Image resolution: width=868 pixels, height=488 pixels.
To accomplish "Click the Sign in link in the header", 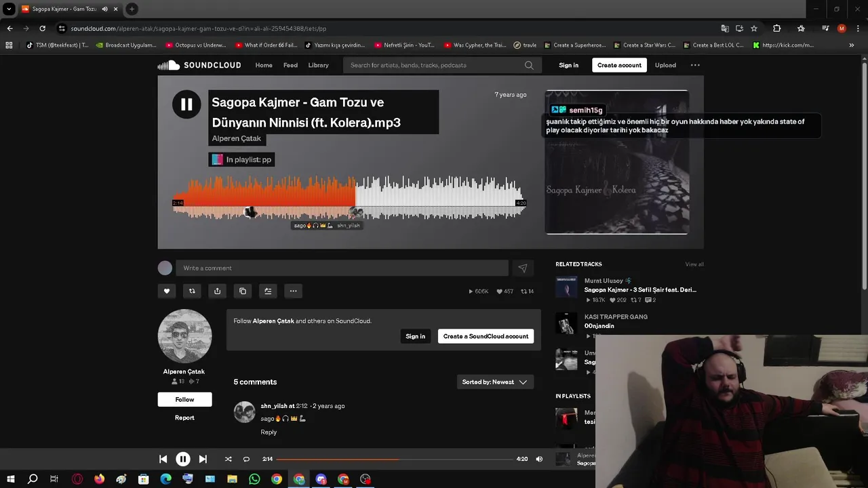I will [568, 65].
